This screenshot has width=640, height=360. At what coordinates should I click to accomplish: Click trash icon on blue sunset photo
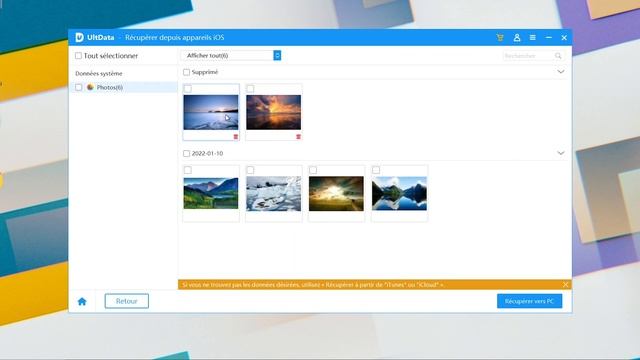pyautogui.click(x=236, y=136)
